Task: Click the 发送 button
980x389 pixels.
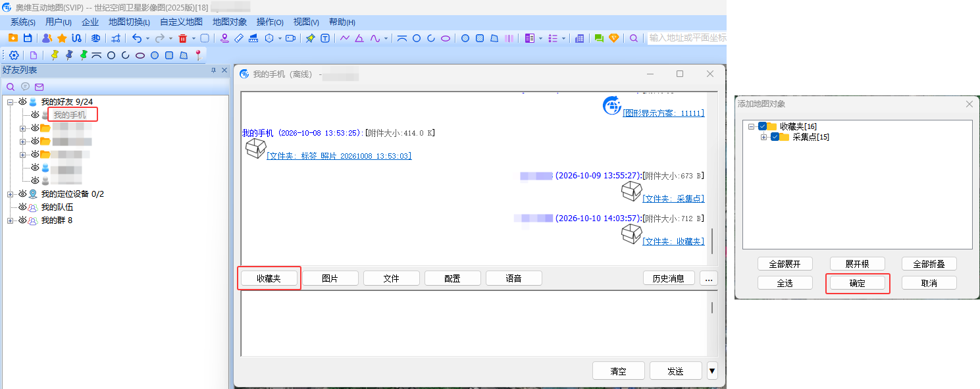Action: tap(676, 371)
